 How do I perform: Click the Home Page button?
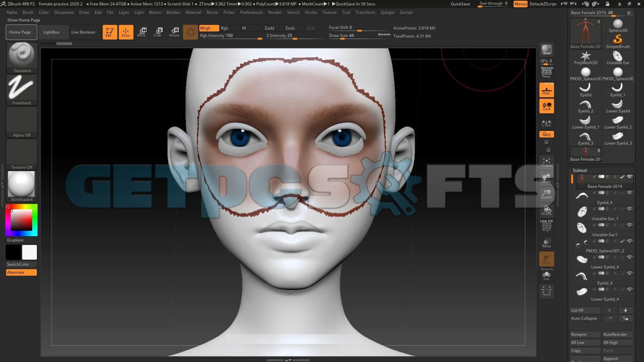tap(21, 32)
